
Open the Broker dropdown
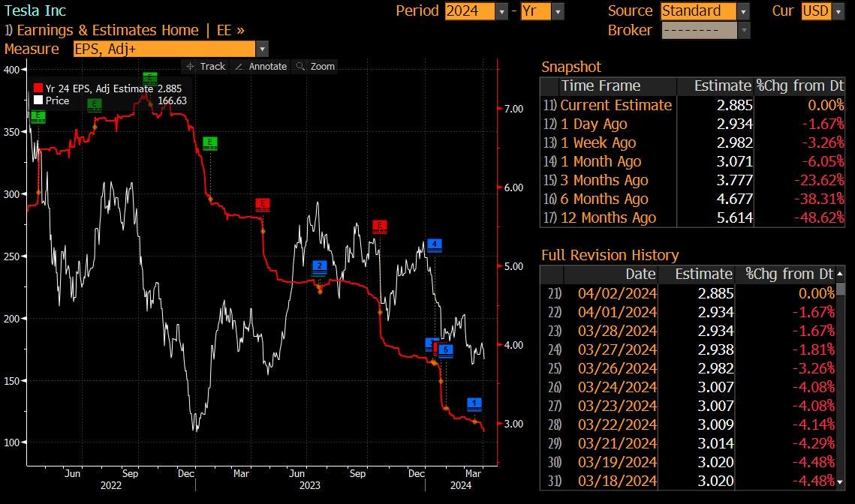tap(744, 31)
